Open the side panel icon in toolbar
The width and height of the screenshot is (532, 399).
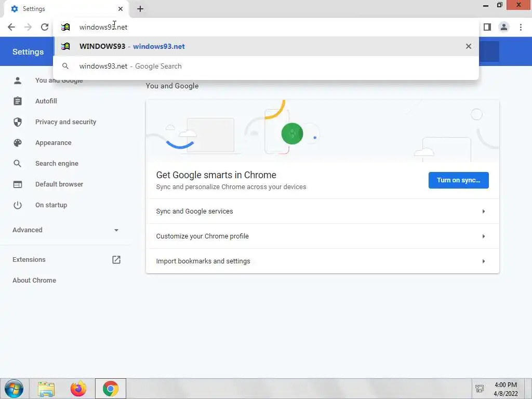click(487, 27)
